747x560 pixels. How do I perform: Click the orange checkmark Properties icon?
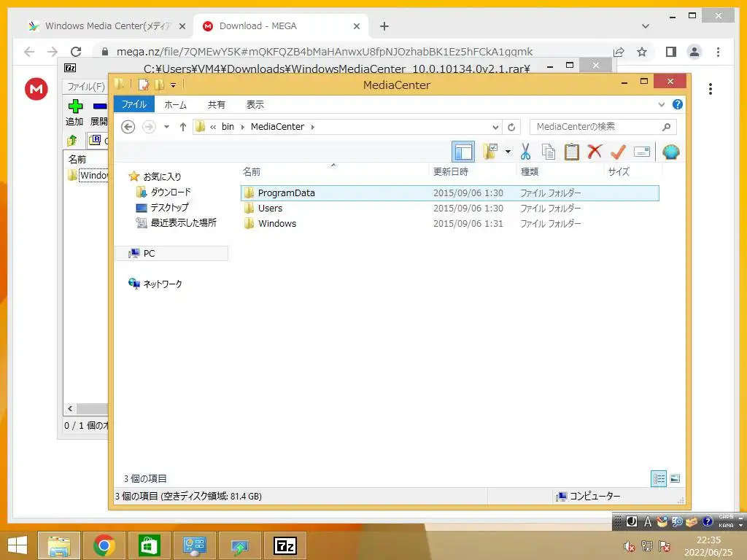[618, 152]
